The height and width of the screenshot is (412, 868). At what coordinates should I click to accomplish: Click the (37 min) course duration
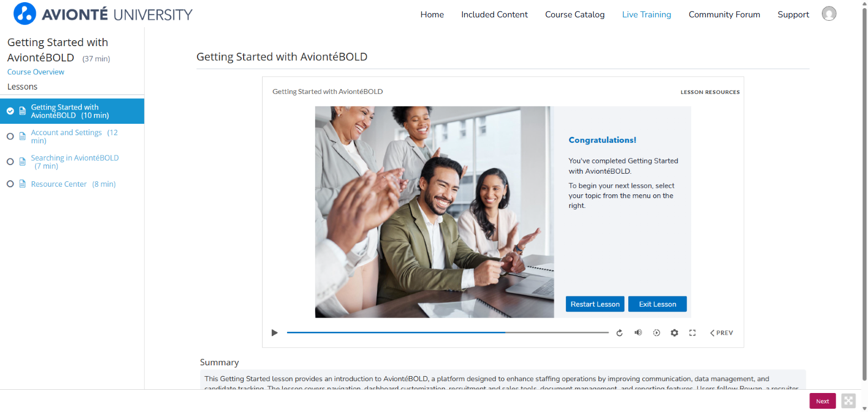coord(96,59)
